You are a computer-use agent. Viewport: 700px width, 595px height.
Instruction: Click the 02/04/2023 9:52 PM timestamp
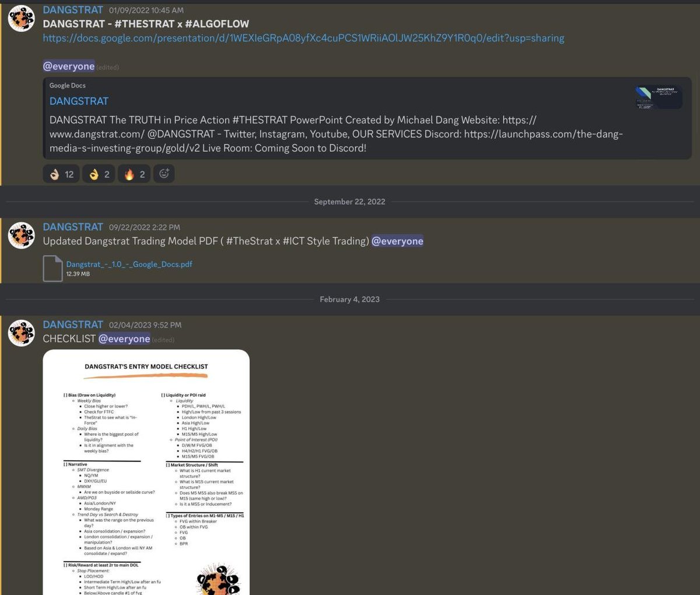145,325
